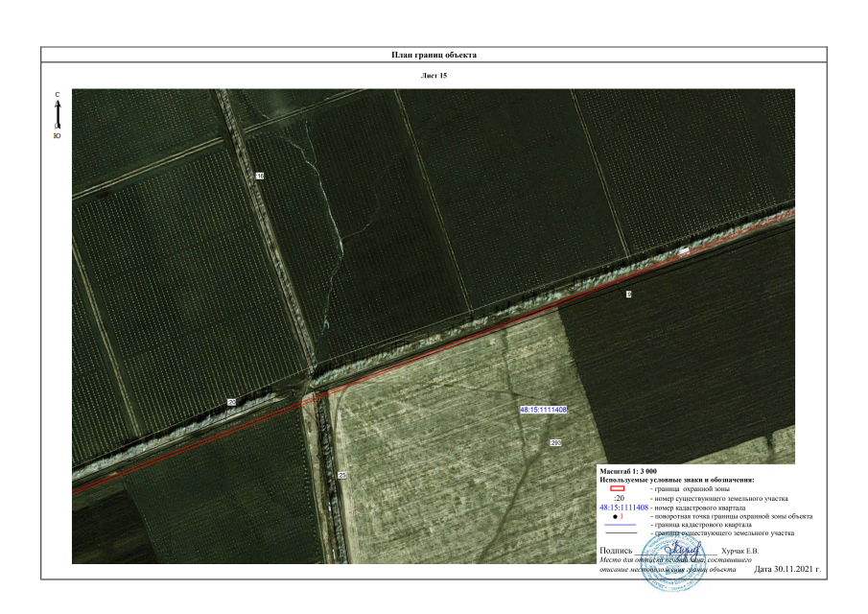The height and width of the screenshot is (614, 868).
Task: Select parcel label 16 on the map
Action: point(260,177)
